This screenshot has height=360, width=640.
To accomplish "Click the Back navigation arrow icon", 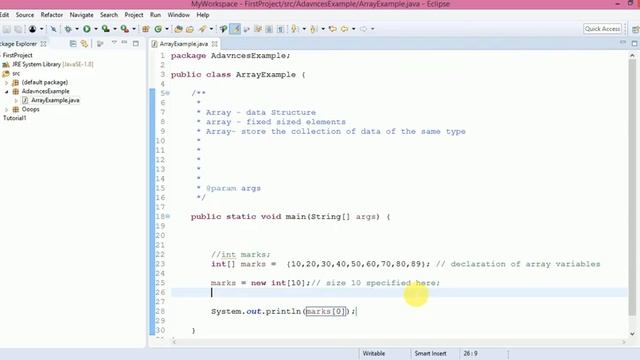I will point(345,29).
